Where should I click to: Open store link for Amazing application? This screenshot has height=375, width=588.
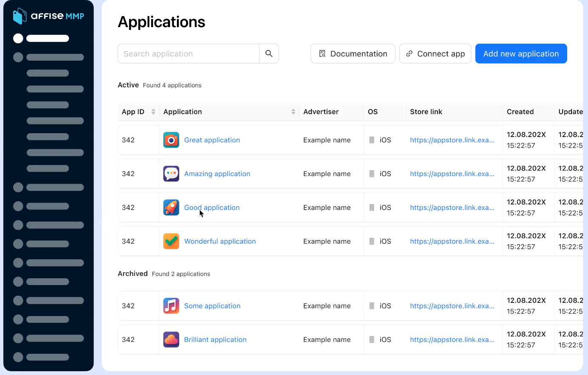pos(452,174)
